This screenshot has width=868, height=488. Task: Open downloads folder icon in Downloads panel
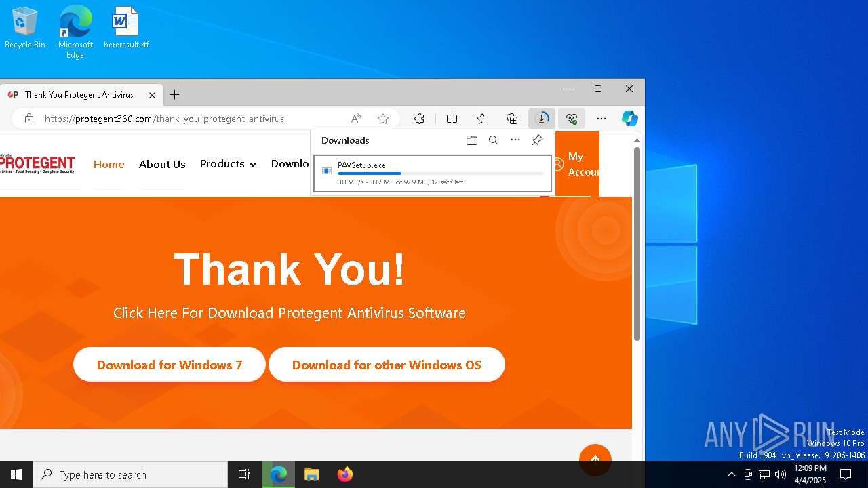pos(472,140)
